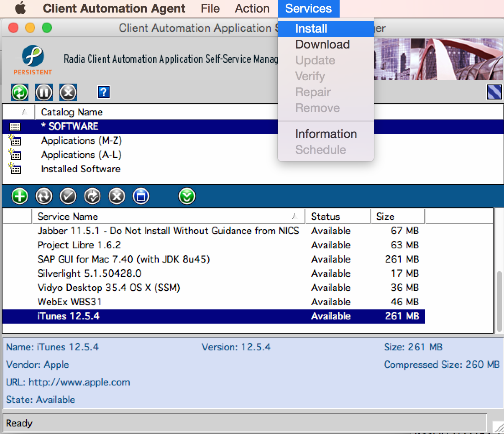Choose Install from the Services menu
The image size is (504, 434).
326,28
